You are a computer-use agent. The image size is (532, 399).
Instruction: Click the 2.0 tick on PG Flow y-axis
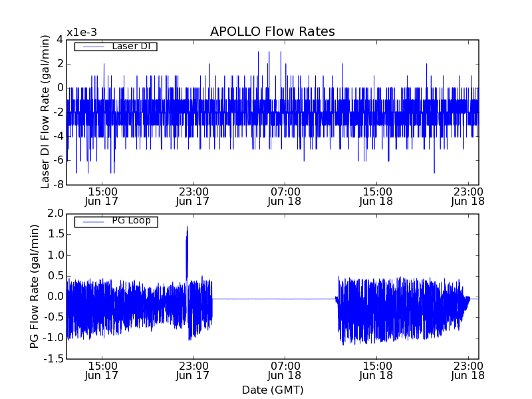pyautogui.click(x=56, y=213)
